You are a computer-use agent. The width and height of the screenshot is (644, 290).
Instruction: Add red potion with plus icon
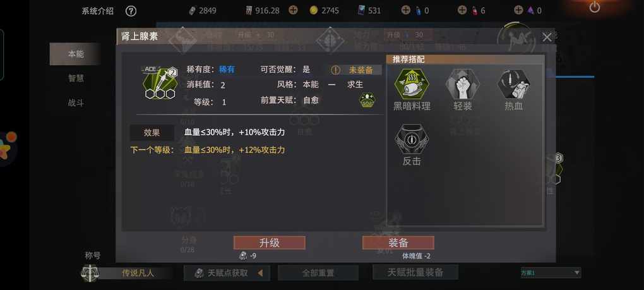pyautogui.click(x=462, y=10)
